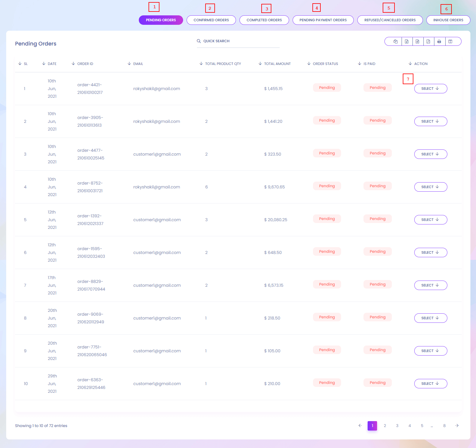The width and height of the screenshot is (476, 448).
Task: Switch to Confirmed Orders tab
Action: pyautogui.click(x=211, y=20)
